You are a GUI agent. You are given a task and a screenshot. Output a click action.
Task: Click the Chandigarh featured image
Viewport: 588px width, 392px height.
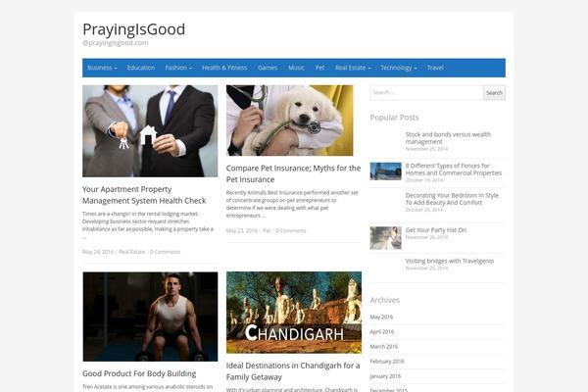coord(293,312)
